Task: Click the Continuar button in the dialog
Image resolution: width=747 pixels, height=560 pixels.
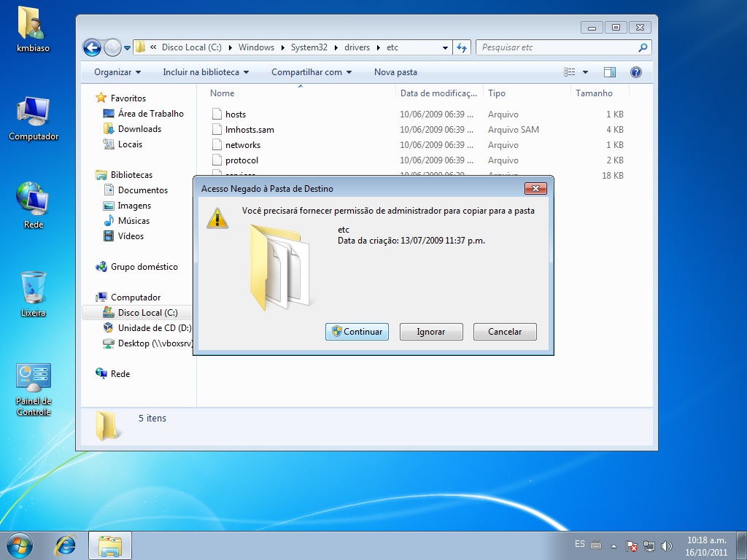Action: click(357, 332)
